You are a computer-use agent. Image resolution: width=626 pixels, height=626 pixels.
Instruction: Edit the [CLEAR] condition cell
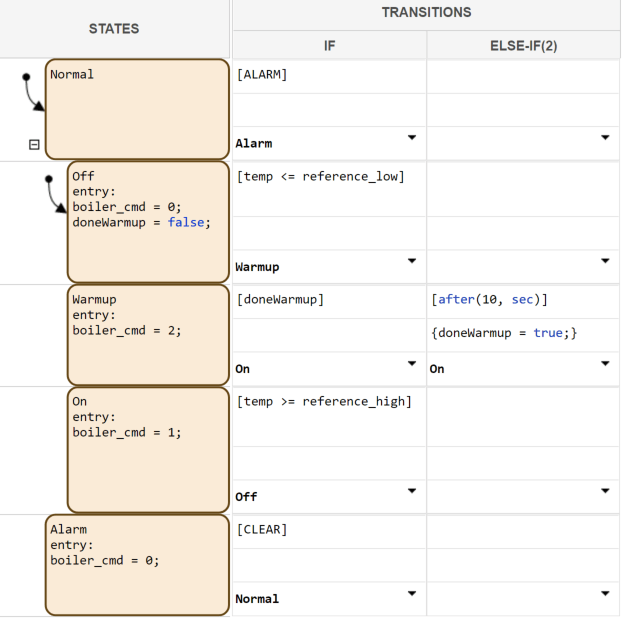pos(329,530)
